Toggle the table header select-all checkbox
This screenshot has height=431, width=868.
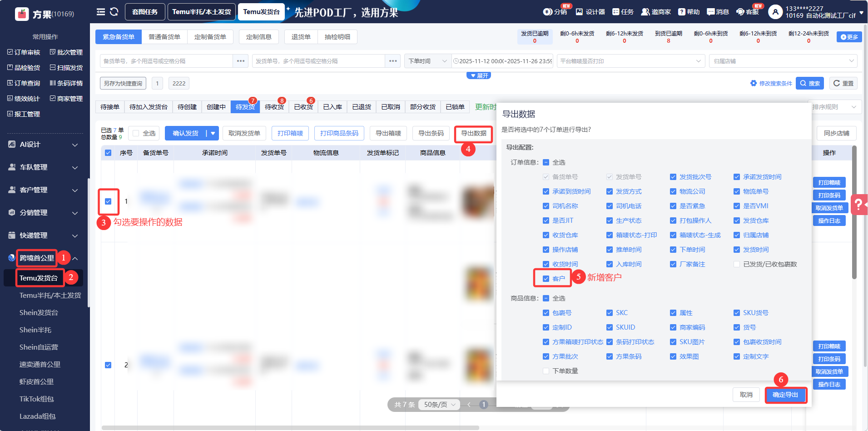point(108,153)
